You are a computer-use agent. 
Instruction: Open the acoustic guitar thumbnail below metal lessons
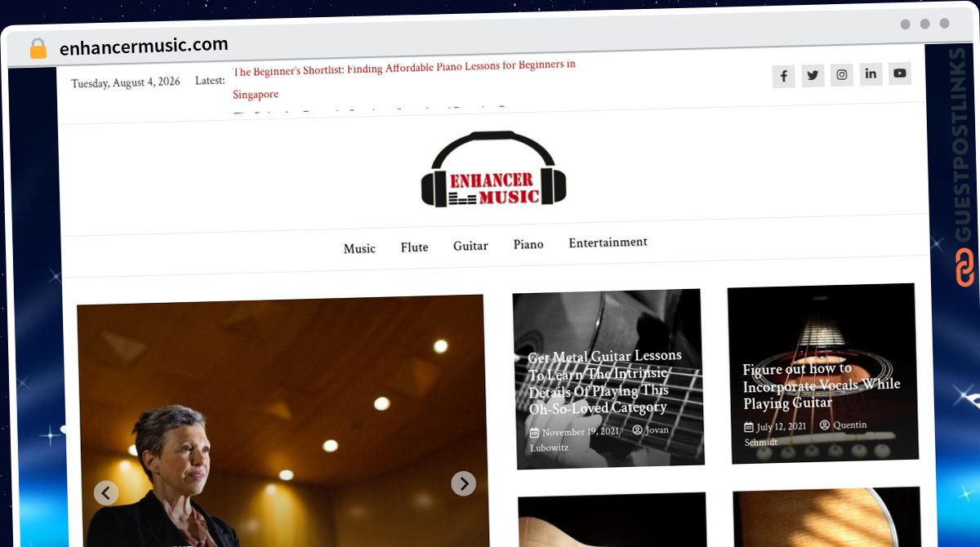point(612,519)
